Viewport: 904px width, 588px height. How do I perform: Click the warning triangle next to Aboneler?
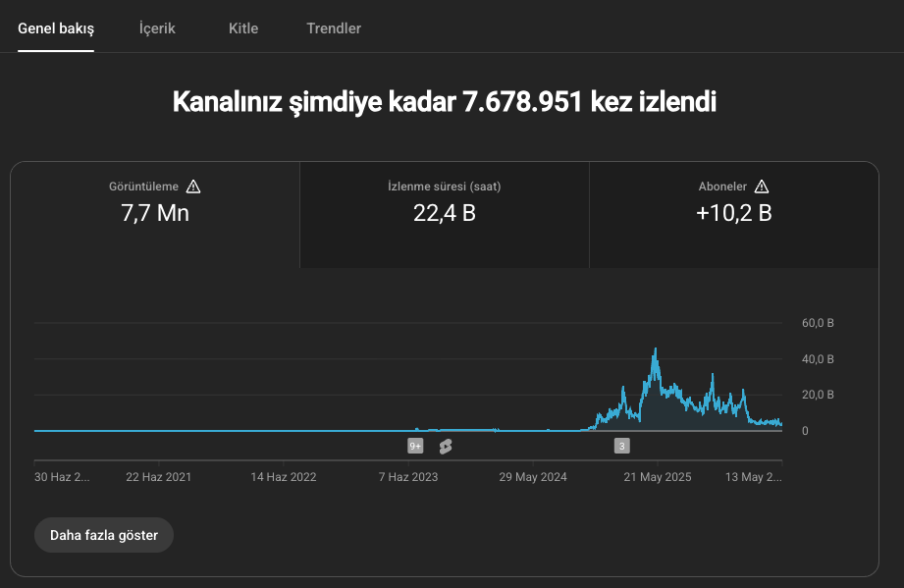762,187
